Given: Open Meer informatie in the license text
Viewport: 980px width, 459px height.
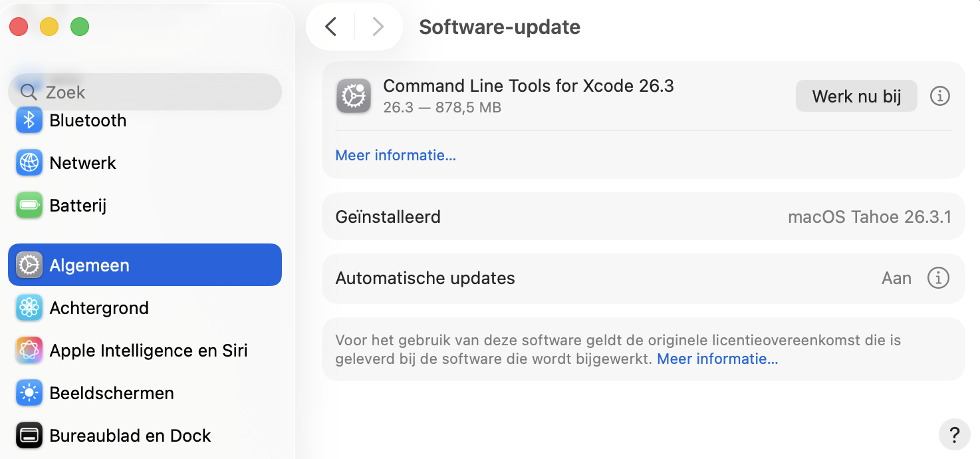Looking at the screenshot, I should tap(717, 359).
